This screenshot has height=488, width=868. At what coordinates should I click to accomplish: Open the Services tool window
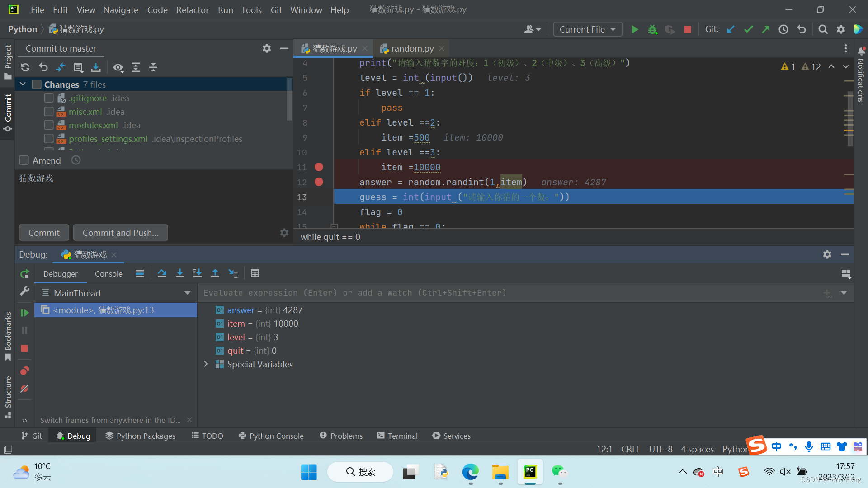pyautogui.click(x=451, y=436)
